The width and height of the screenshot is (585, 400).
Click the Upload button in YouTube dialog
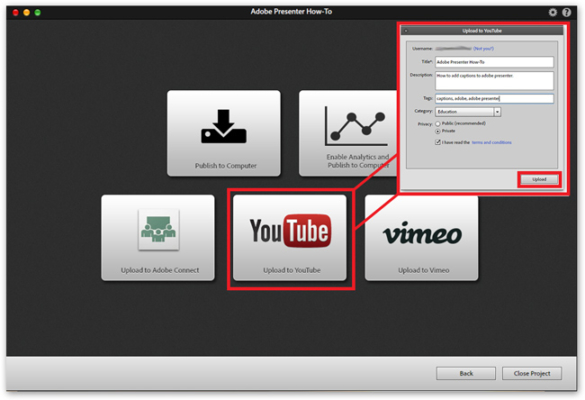[539, 179]
